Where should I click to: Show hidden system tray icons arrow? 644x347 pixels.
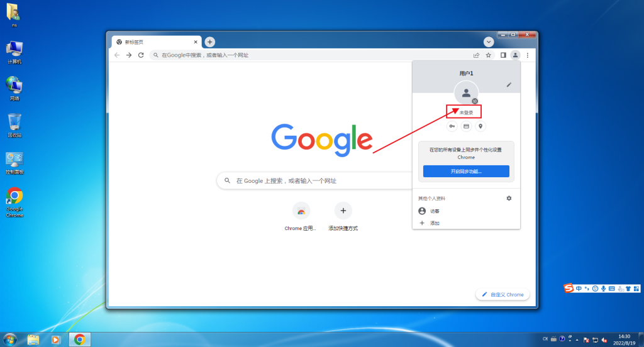(577, 339)
